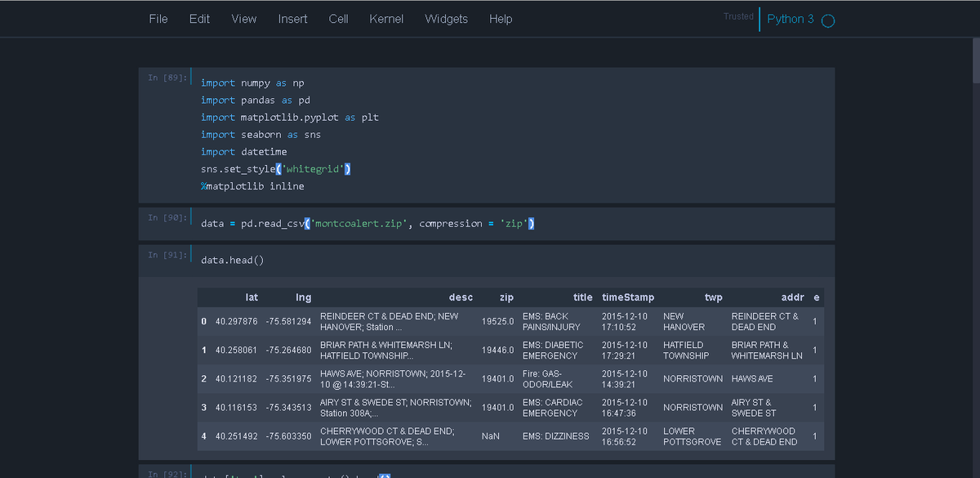Open the Insert menu

point(292,19)
